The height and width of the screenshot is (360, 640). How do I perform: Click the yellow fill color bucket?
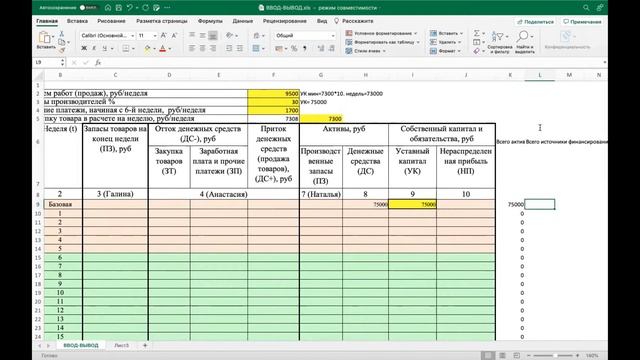[x=147, y=49]
